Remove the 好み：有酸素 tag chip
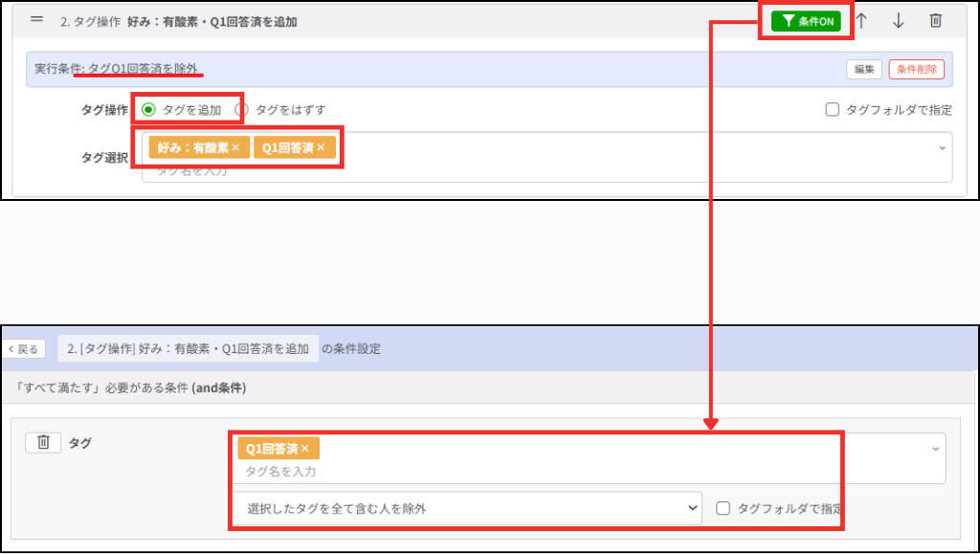The image size is (980, 554). point(235,148)
